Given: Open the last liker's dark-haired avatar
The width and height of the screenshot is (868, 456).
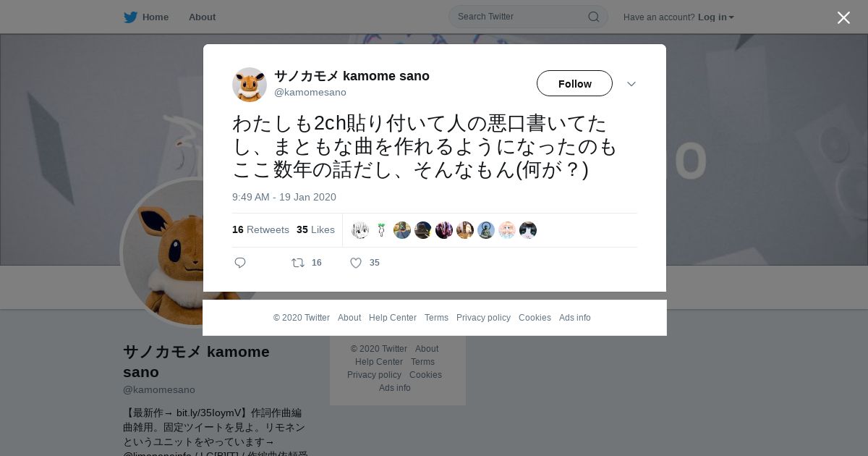Looking at the screenshot, I should (x=528, y=230).
